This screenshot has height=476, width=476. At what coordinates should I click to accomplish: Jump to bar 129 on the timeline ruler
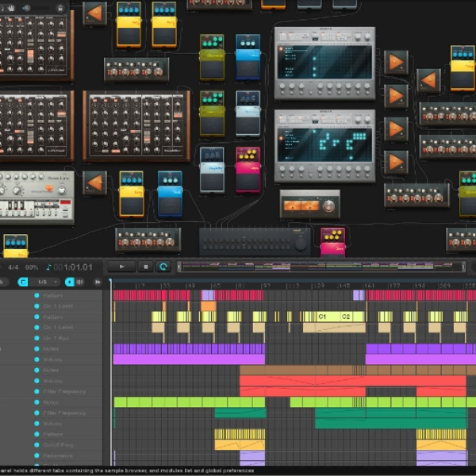click(x=318, y=286)
